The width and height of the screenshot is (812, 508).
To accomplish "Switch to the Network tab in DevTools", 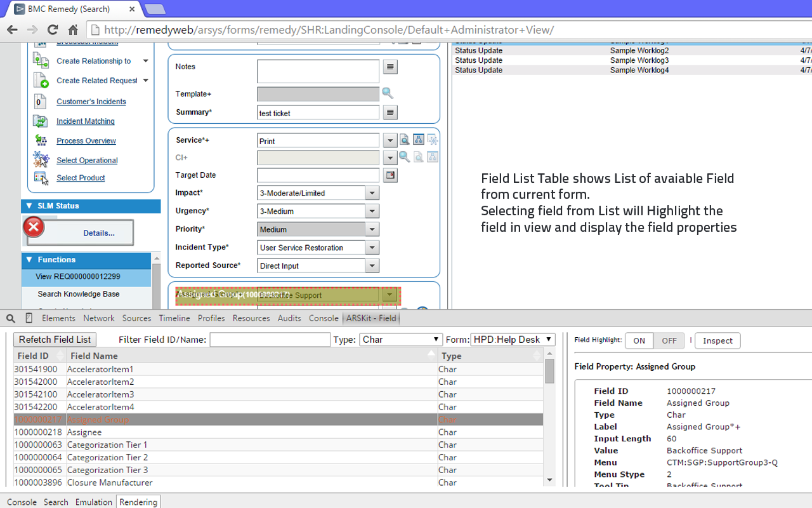I will 98,317.
